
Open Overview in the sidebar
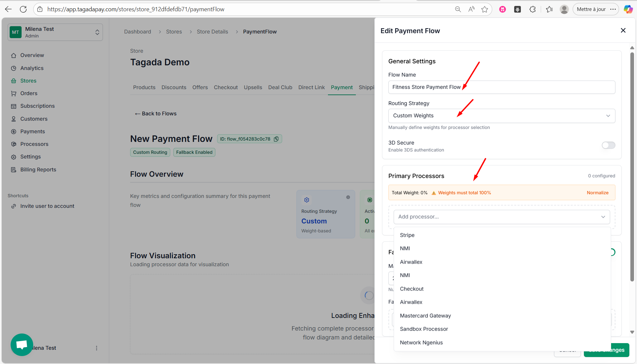(x=32, y=55)
